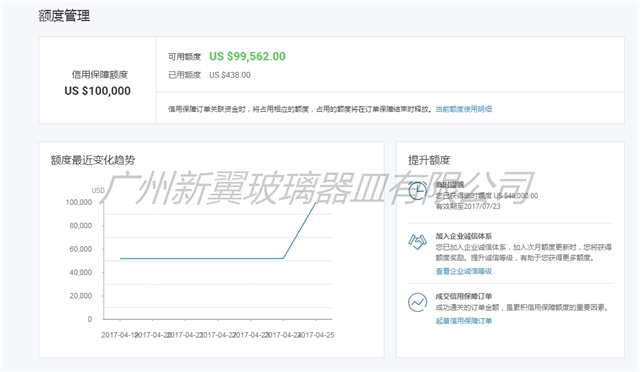
Task: Open the 查看企业诚信等级 link
Action: pos(463,271)
